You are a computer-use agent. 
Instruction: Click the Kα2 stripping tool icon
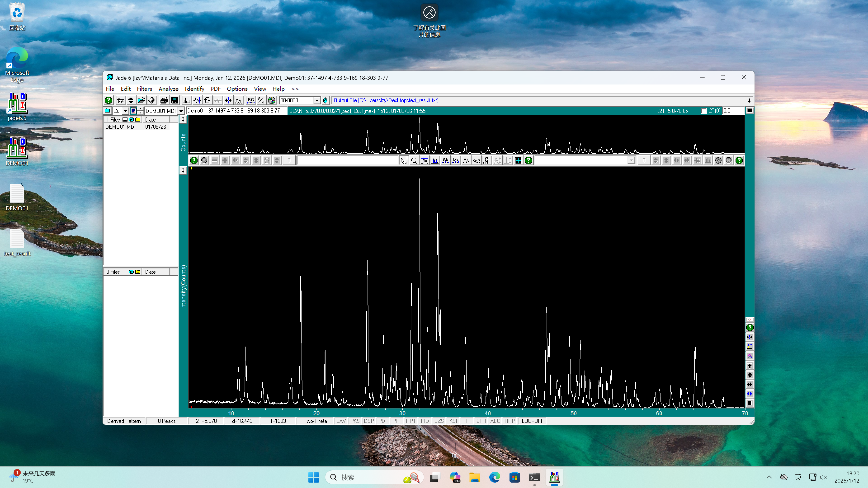(x=476, y=161)
